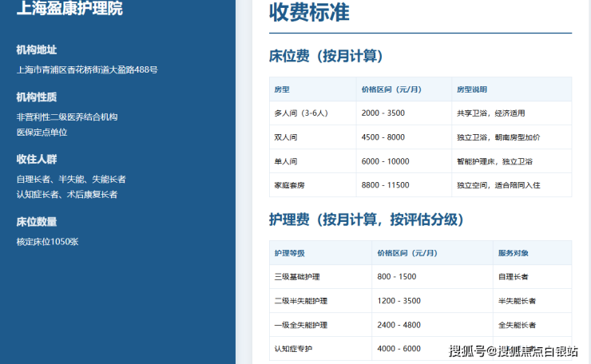Viewport: 591px width, 364px height.
Task: Select the 机构性质 heading
Action: 37,97
